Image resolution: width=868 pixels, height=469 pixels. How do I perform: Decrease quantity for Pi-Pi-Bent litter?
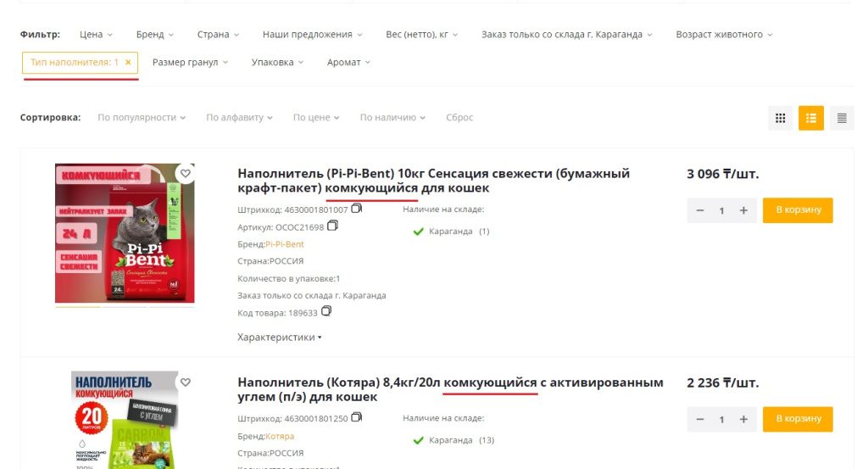point(699,210)
